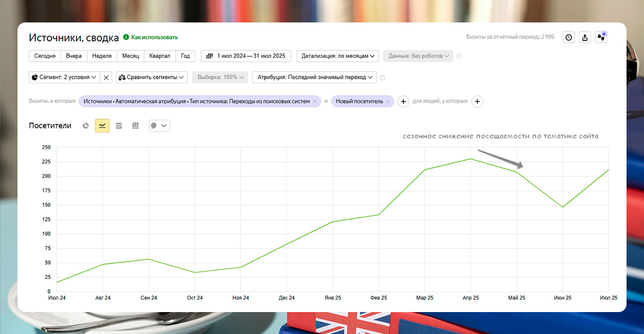The image size is (644, 334).
Task: Select the line chart view icon
Action: pos(102,126)
